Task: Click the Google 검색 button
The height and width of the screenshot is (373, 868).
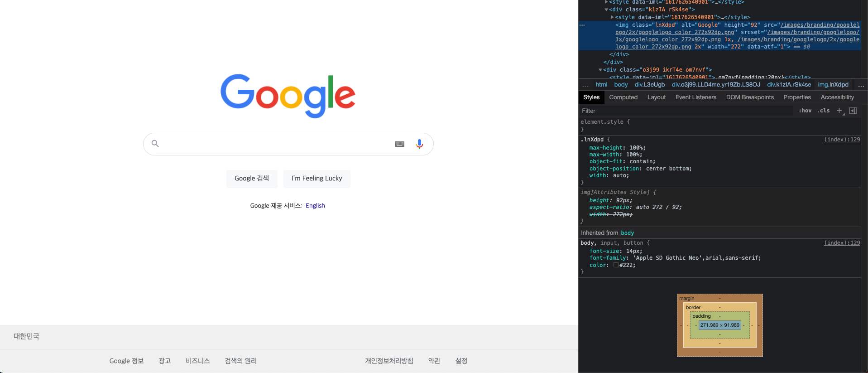Action: 252,179
